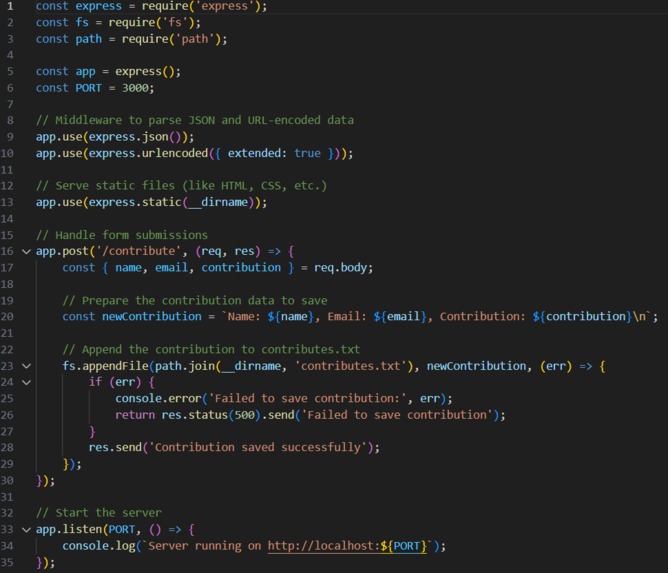Screen dimensions: 668x573
Task: Click the 'path' string literal on line 3
Action: pyautogui.click(x=195, y=39)
